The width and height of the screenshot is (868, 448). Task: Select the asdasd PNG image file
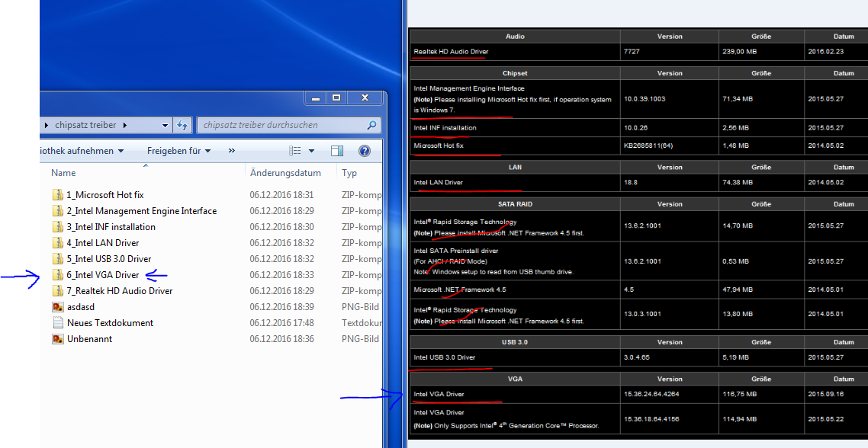81,307
